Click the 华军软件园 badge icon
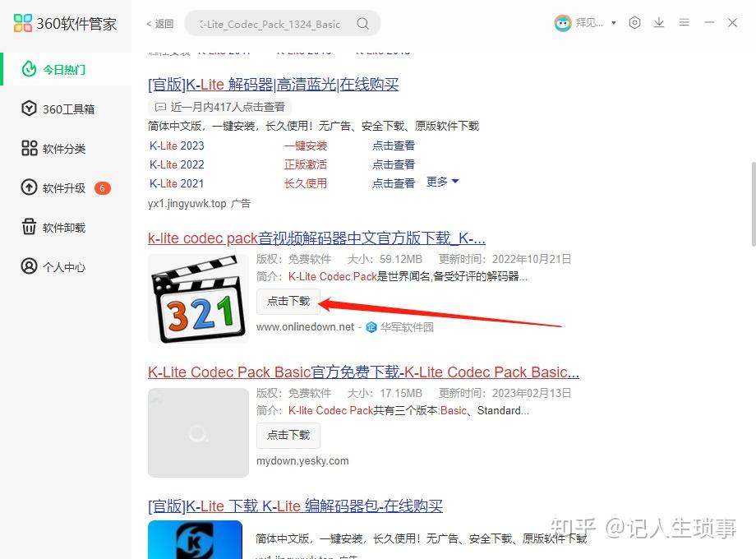 (371, 327)
